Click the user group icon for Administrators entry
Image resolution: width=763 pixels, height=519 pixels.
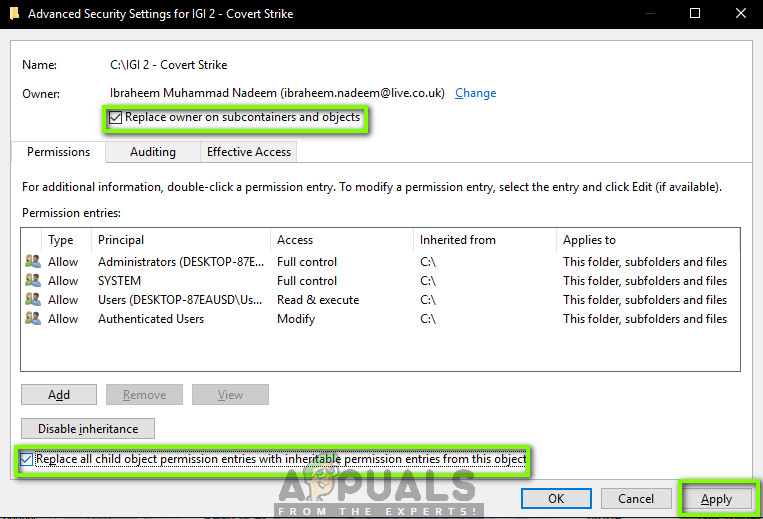coord(33,261)
